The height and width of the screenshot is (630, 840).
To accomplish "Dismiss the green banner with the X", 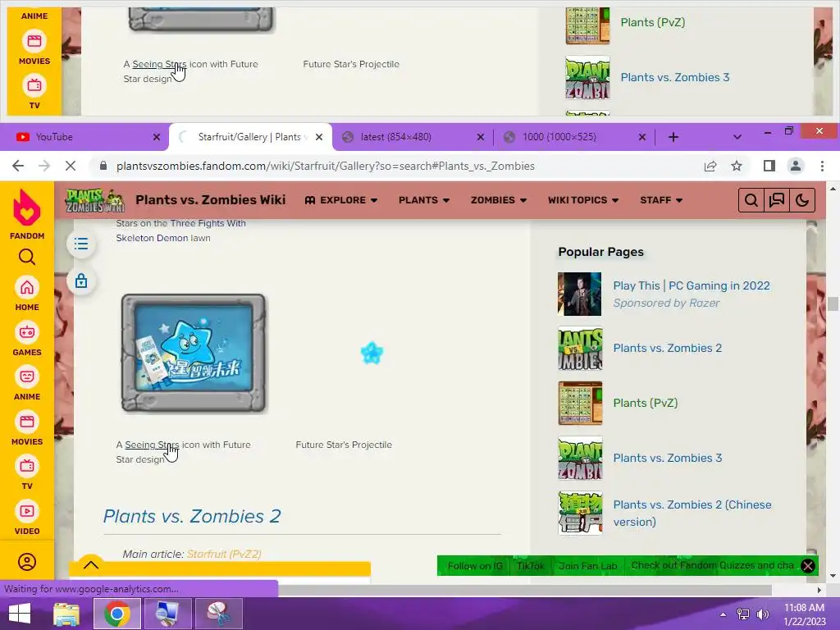I will (808, 566).
